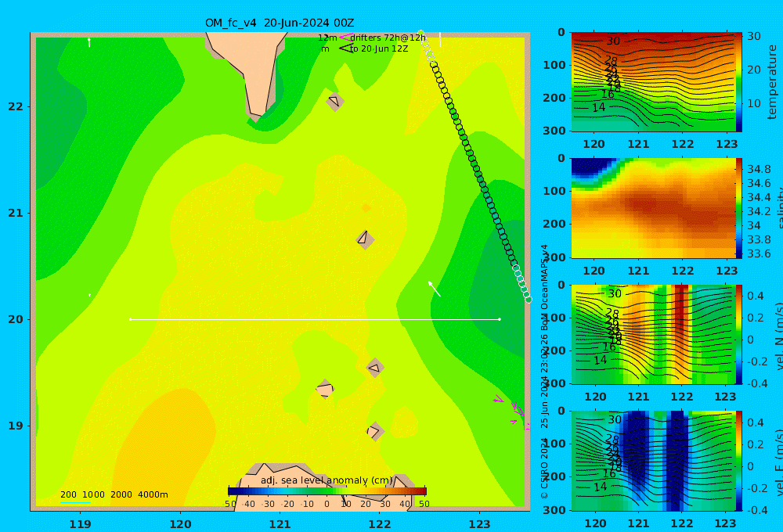Click the "34.8" tick on salinity color bar
The width and height of the screenshot is (783, 532).
[759, 169]
